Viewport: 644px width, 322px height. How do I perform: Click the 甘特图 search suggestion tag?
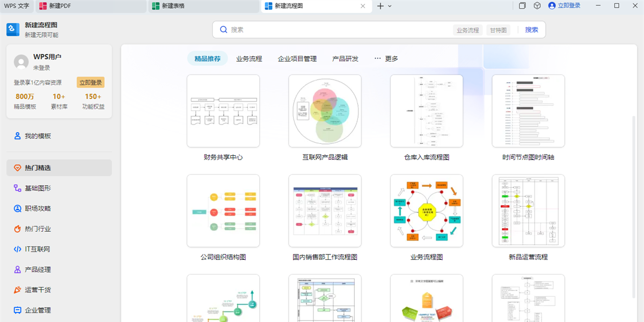(x=497, y=30)
